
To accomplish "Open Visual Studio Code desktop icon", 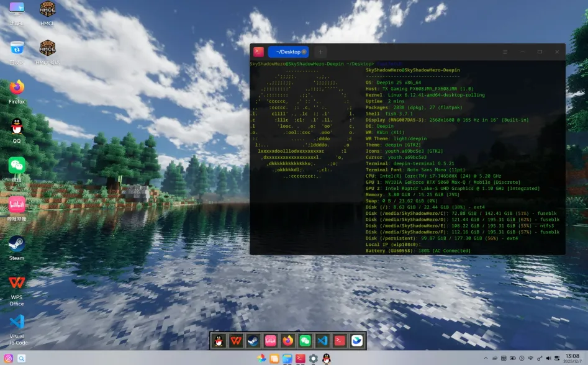I will pyautogui.click(x=17, y=322).
